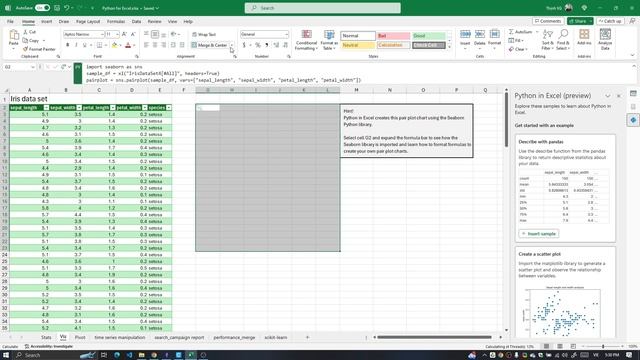
Task: Click the Comments button
Action: (548, 21)
